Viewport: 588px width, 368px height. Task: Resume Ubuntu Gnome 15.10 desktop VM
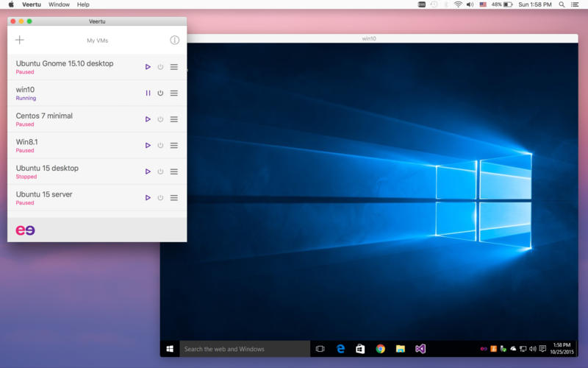(x=148, y=67)
